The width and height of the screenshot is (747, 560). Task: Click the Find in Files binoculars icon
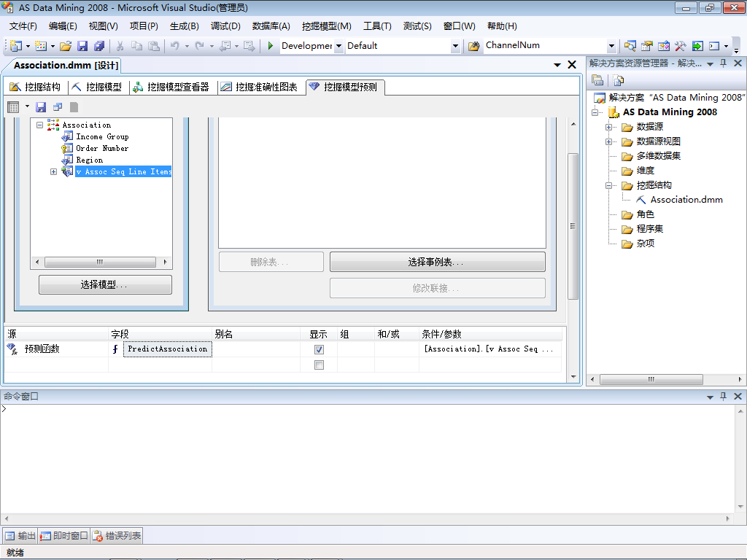point(473,46)
